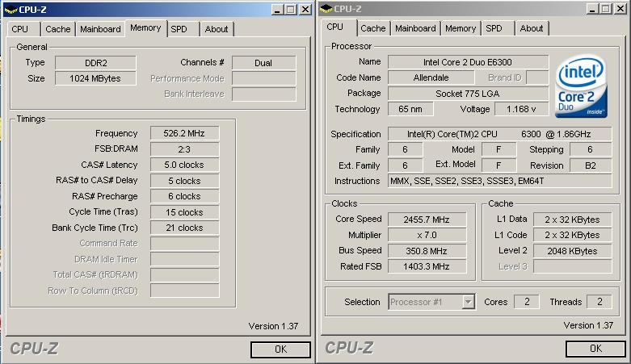The height and width of the screenshot is (364, 631).
Task: Click Package value Socket 775 LGA
Action: pyautogui.click(x=468, y=94)
